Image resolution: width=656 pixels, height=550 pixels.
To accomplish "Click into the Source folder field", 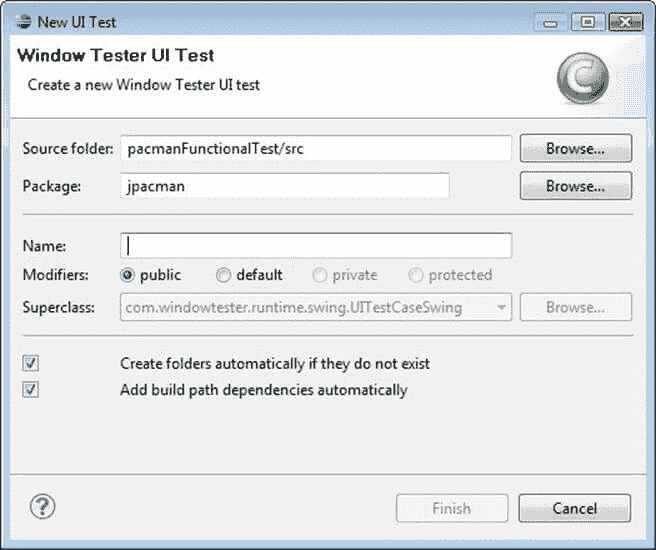I will coord(316,148).
